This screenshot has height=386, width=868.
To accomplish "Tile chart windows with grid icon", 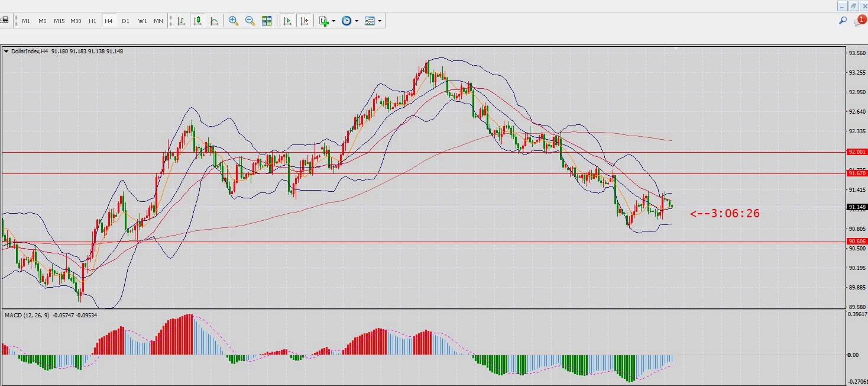I will pyautogui.click(x=267, y=21).
